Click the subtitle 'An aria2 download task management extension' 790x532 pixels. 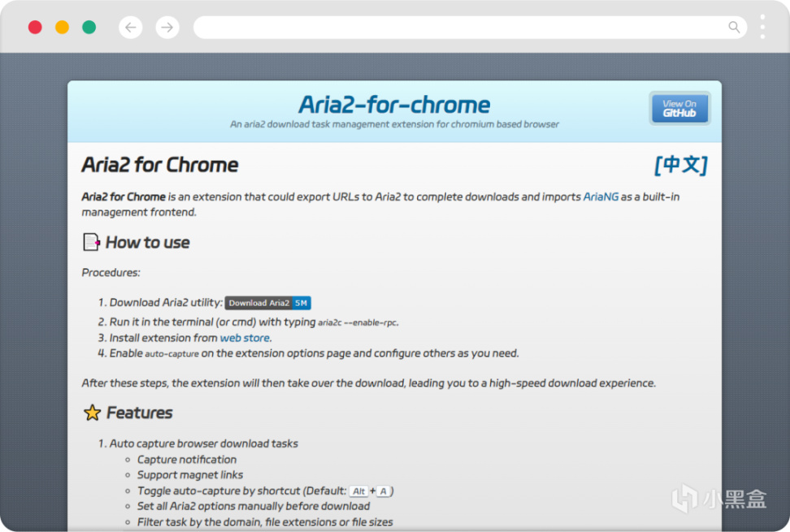(394, 124)
